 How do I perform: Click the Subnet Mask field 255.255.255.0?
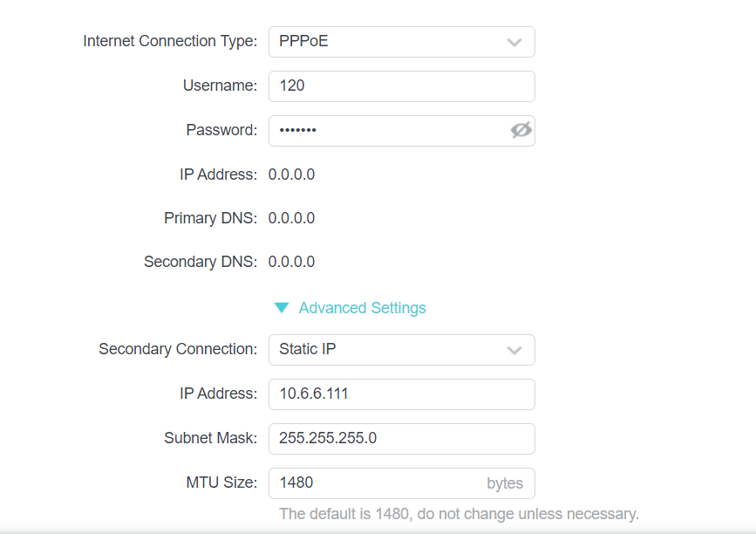(x=402, y=439)
